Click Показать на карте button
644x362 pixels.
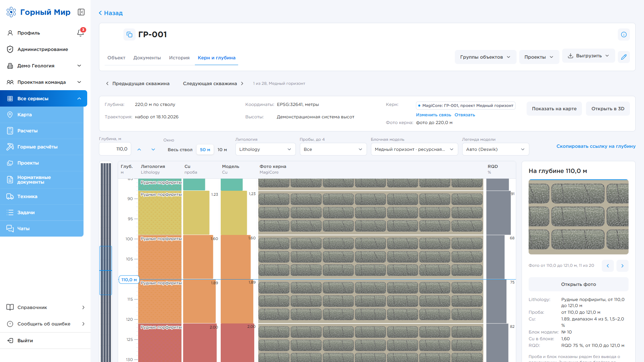pyautogui.click(x=554, y=109)
